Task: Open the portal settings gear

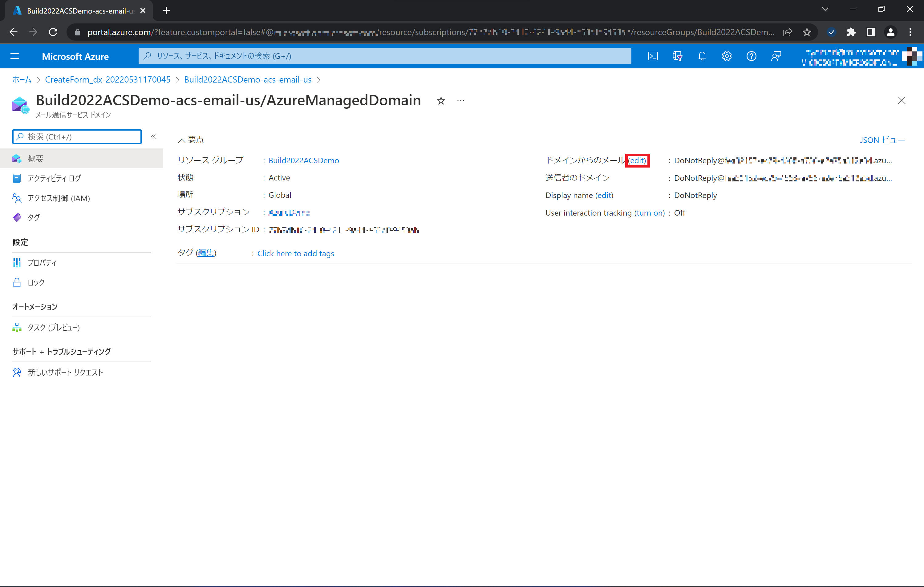Action: (727, 56)
